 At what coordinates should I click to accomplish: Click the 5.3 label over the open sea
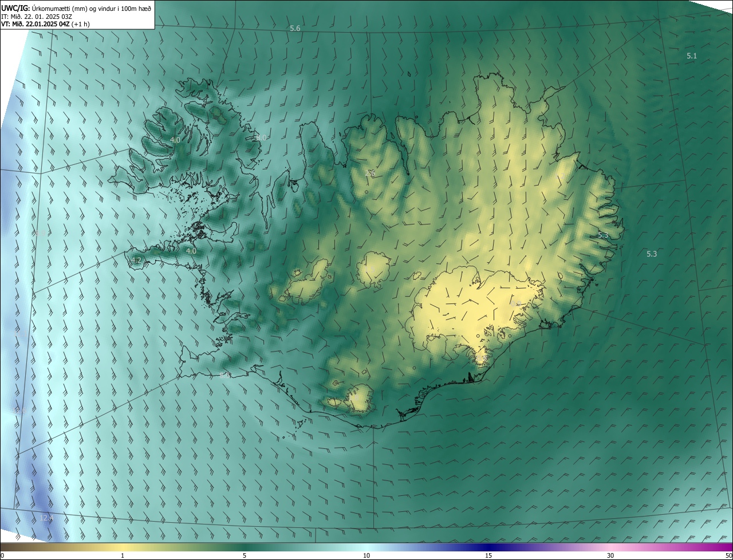coord(652,254)
